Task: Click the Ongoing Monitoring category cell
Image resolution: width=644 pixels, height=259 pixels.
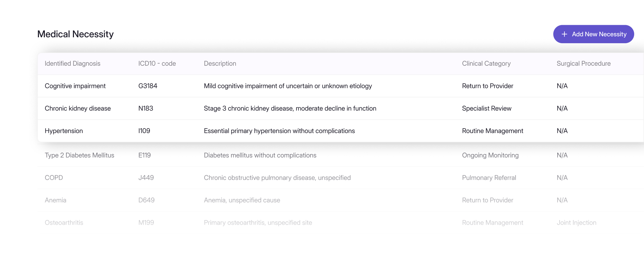Action: point(490,155)
